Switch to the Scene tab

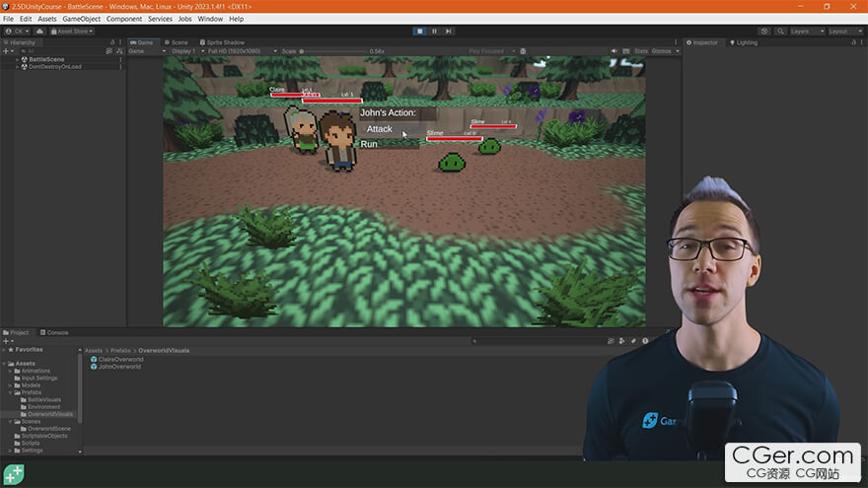click(176, 42)
